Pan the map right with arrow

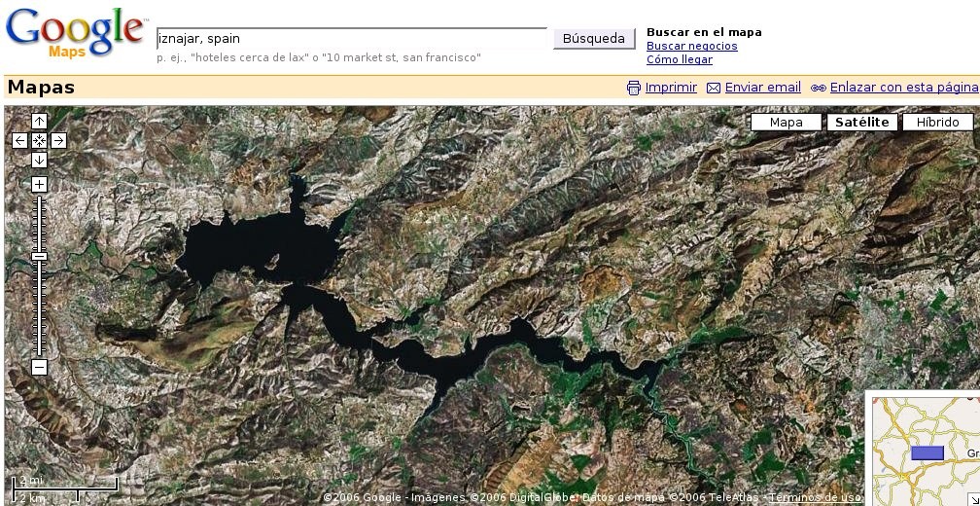(x=58, y=140)
